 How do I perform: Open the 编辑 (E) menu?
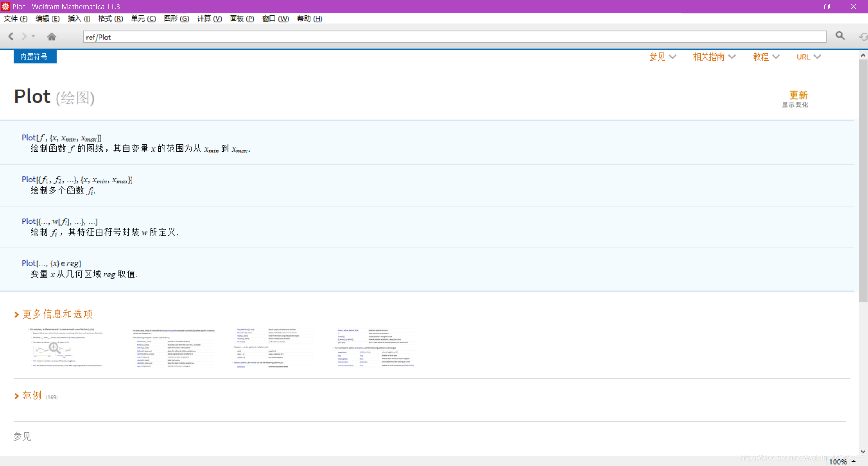pos(47,19)
